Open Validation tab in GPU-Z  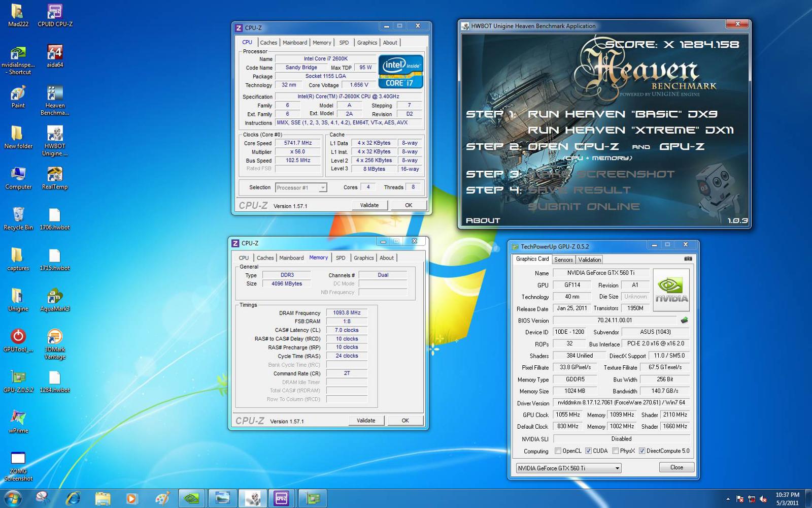pos(590,260)
